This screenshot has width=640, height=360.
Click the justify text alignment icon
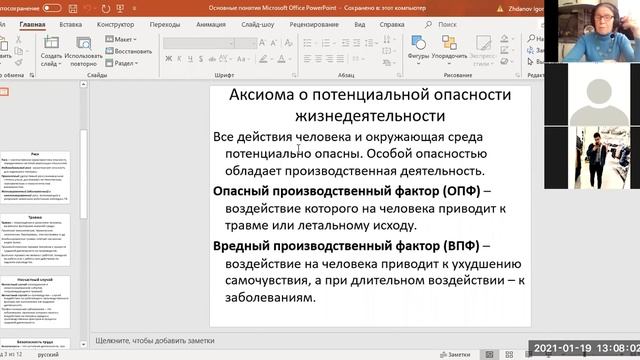(340, 59)
